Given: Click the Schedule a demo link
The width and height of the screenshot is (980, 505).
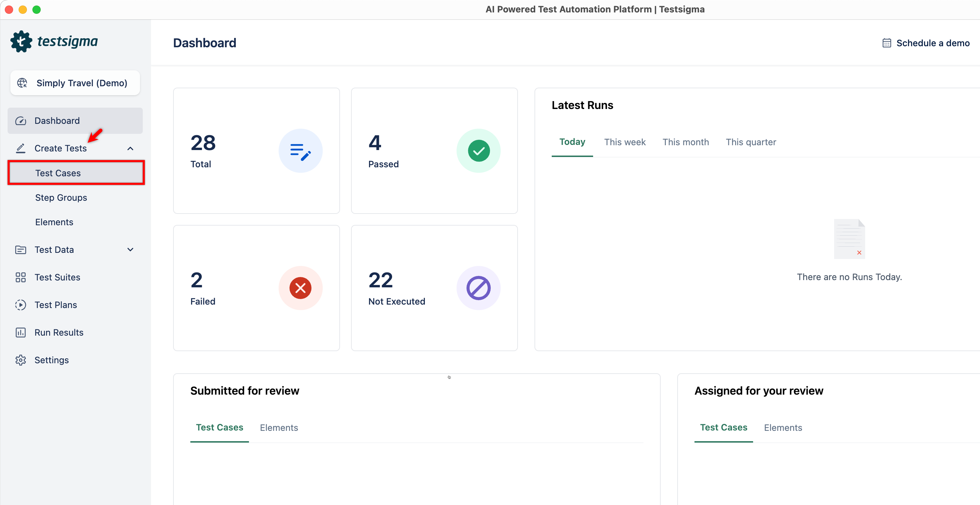Looking at the screenshot, I should 933,43.
